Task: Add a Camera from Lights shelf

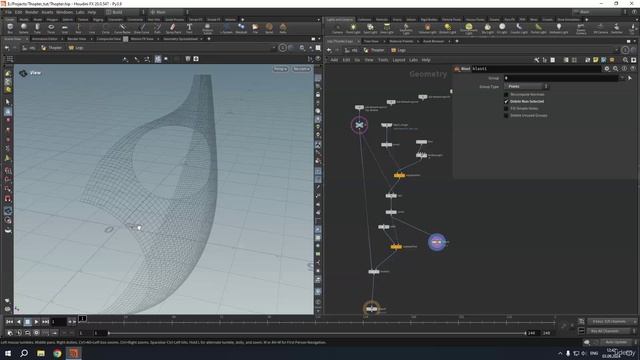Action: pyautogui.click(x=337, y=28)
